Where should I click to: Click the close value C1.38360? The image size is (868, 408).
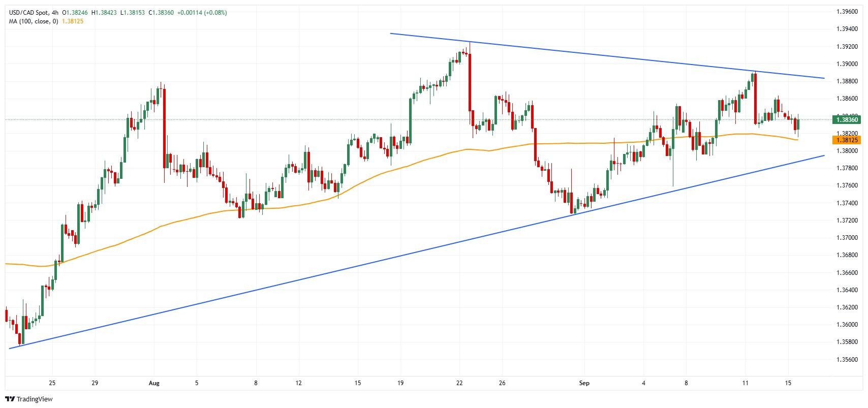tap(161, 13)
